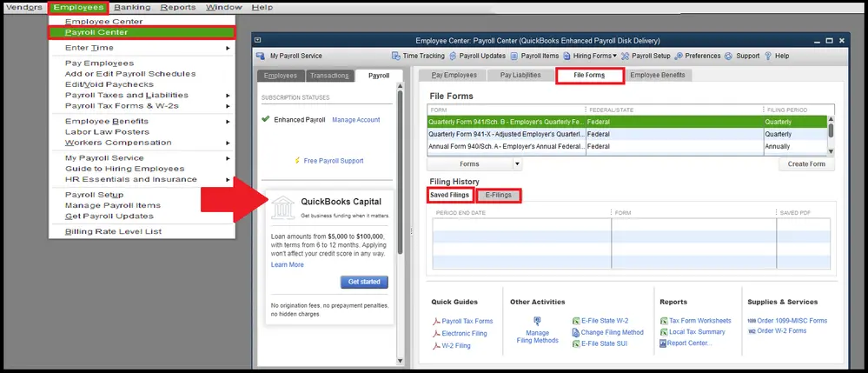Click the Help question mark icon
The width and height of the screenshot is (868, 373).
click(x=769, y=56)
